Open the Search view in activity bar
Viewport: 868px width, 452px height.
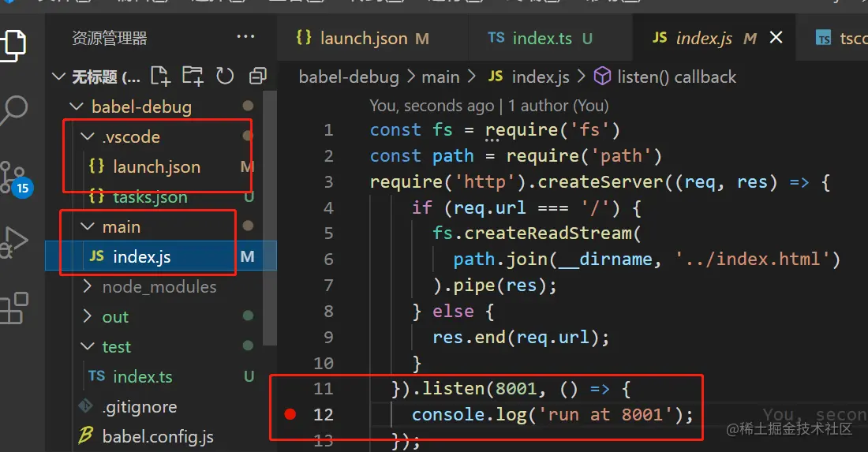[x=14, y=110]
